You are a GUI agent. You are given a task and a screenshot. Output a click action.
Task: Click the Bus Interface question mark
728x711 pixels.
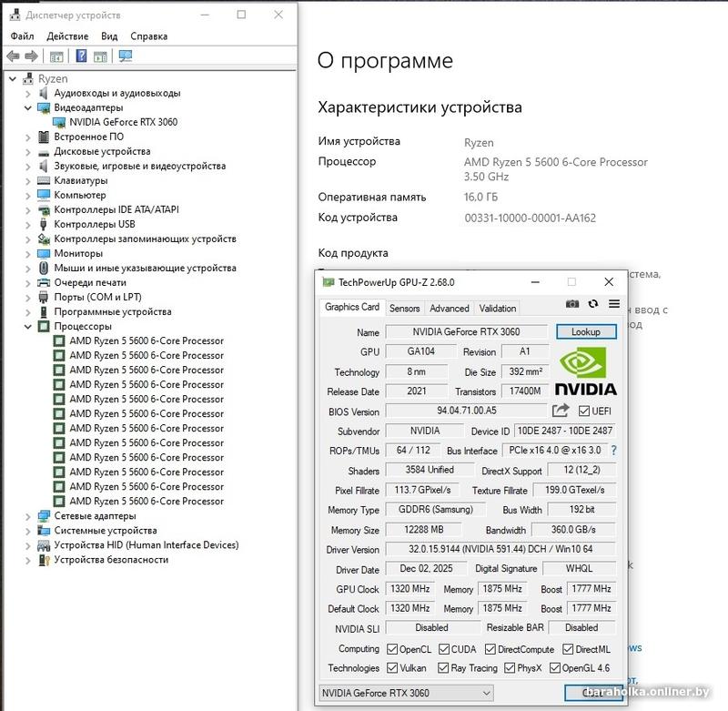click(613, 450)
